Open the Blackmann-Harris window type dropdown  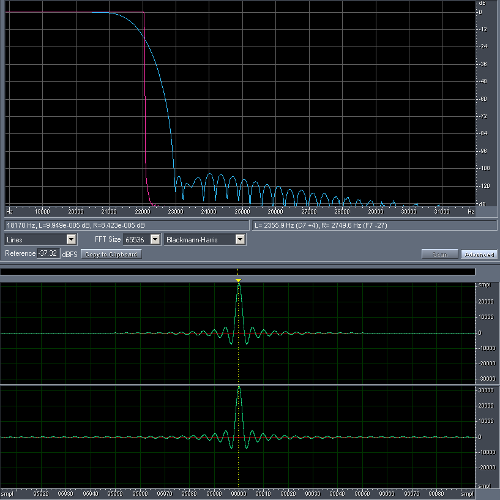pyautogui.click(x=205, y=239)
